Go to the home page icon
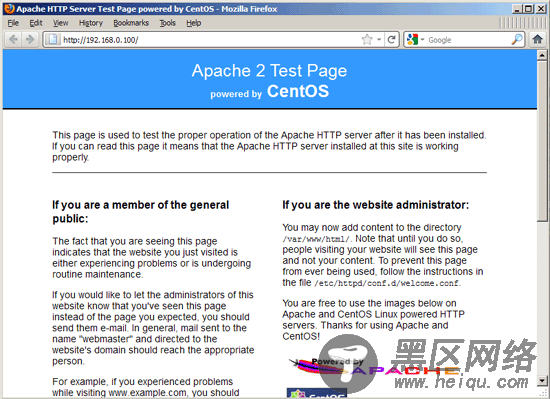 537,39
